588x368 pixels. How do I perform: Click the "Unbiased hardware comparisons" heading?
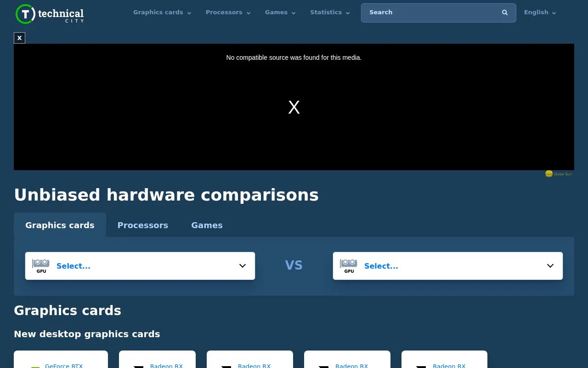(x=166, y=195)
